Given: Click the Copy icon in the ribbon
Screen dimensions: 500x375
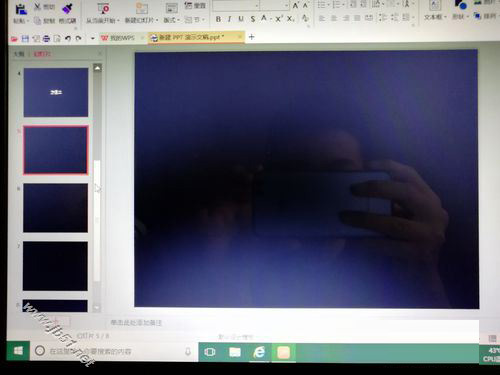Looking at the screenshot, I should (37, 21).
